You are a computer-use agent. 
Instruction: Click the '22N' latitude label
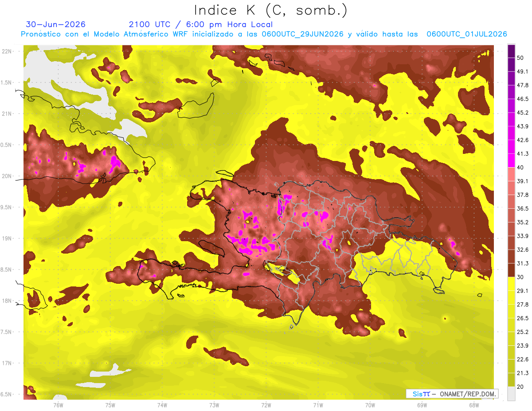(6, 51)
